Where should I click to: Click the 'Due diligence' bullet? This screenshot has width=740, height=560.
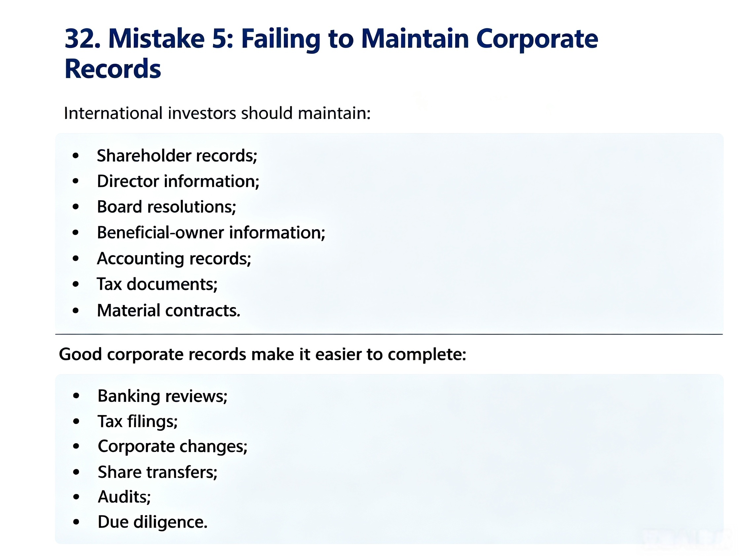point(153,522)
